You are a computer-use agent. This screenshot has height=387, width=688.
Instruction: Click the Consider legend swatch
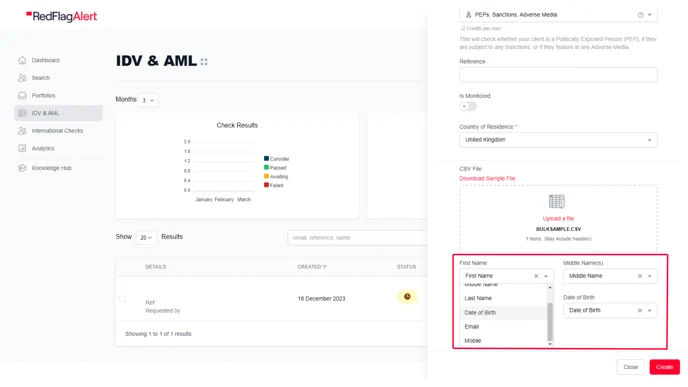point(266,158)
